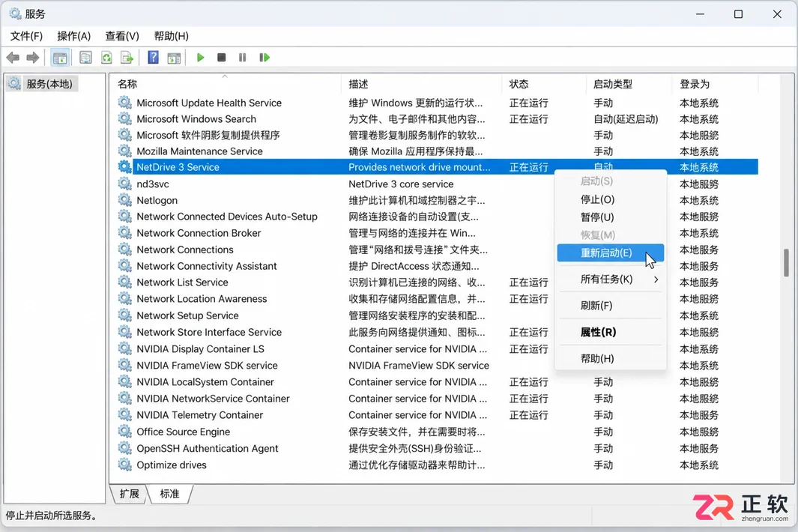This screenshot has width=798, height=532.
Task: Choose 帮助(H) in context menu
Action: point(610,358)
